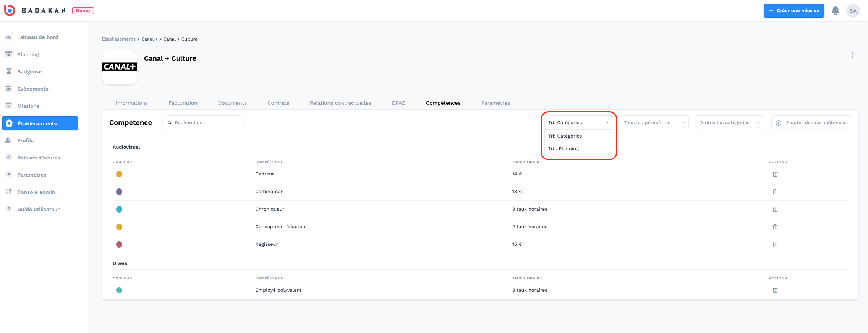Delete the Concepteur rédacteur row with trash icon

775,227
